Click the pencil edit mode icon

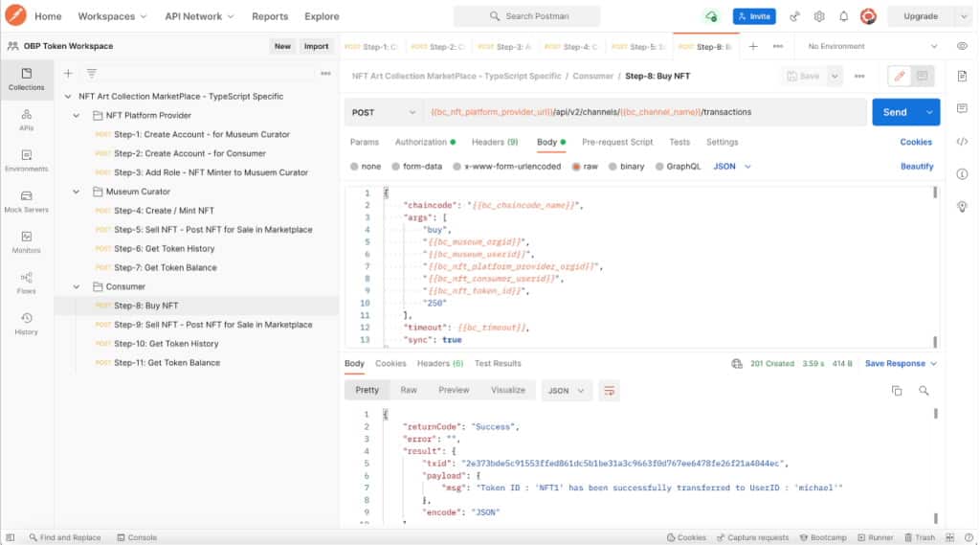[900, 77]
